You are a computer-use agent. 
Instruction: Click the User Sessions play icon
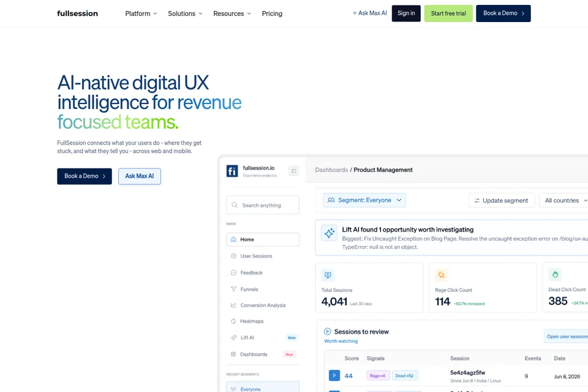click(233, 256)
